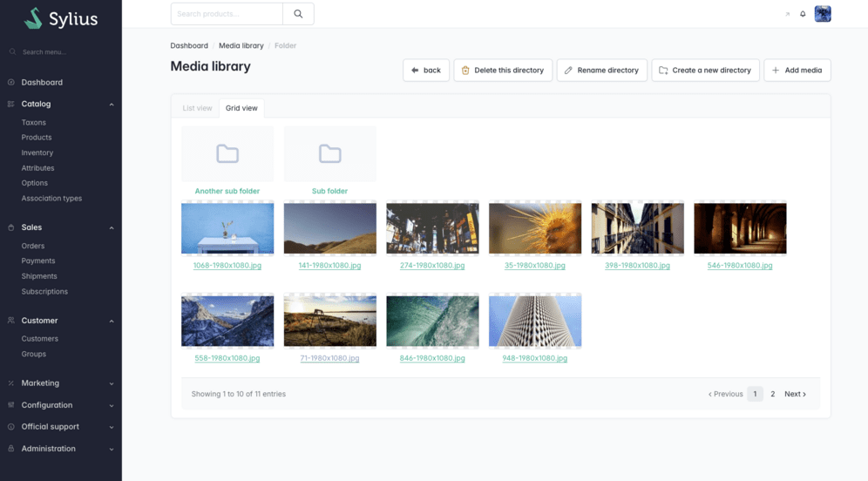
Task: Expand the Official support chevron
Action: 112,427
